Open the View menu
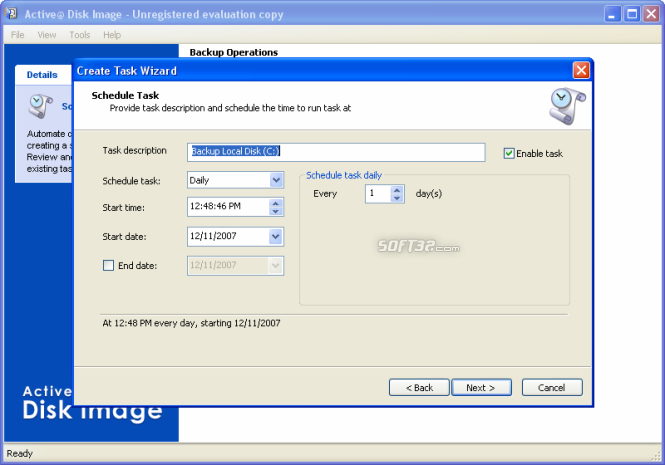This screenshot has width=665, height=465. click(47, 35)
